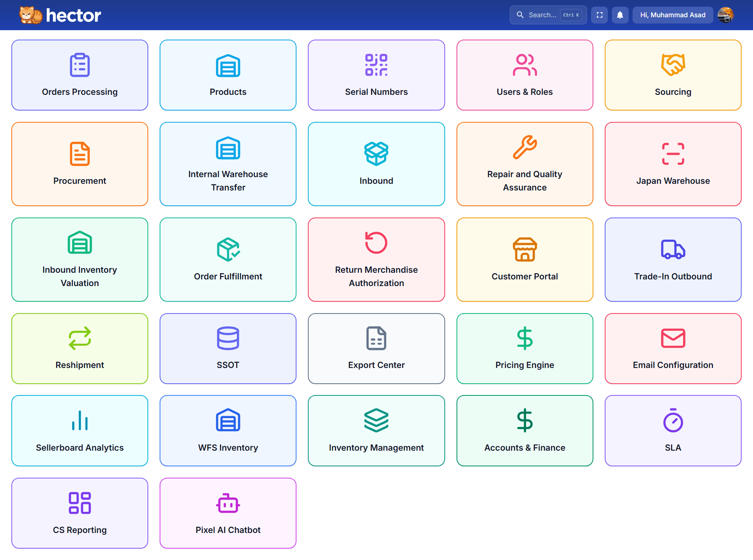The image size is (753, 560).
Task: Select the Procurement label
Action: (x=80, y=181)
